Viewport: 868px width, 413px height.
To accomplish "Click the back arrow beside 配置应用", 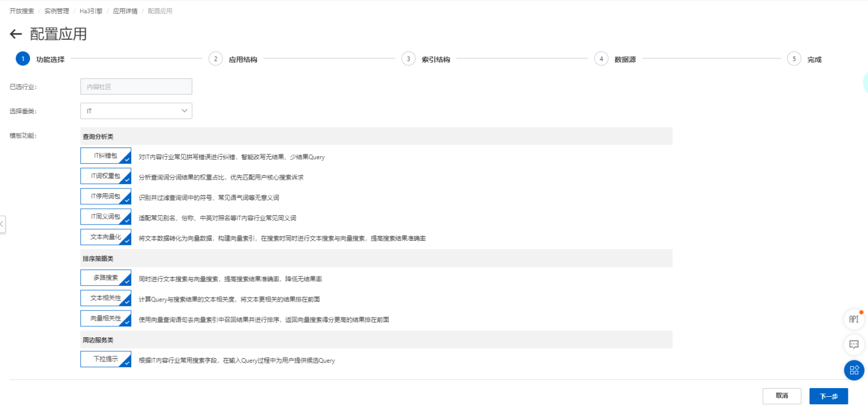I will [16, 34].
